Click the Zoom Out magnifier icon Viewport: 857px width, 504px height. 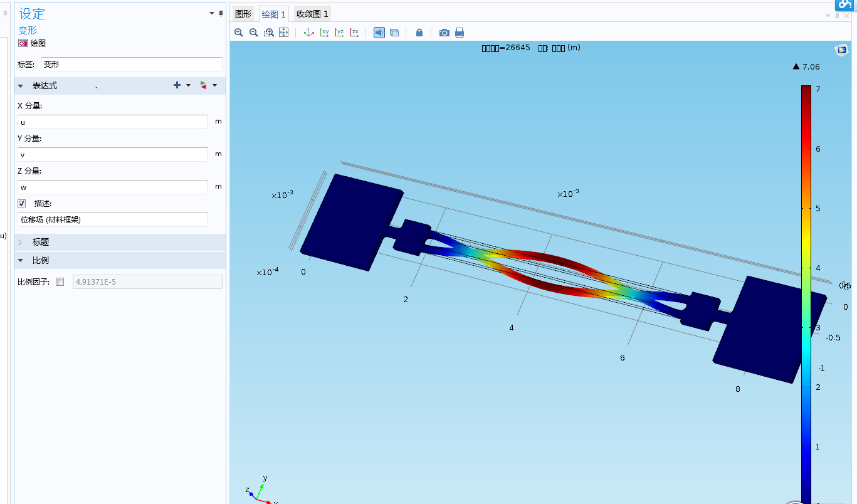253,33
